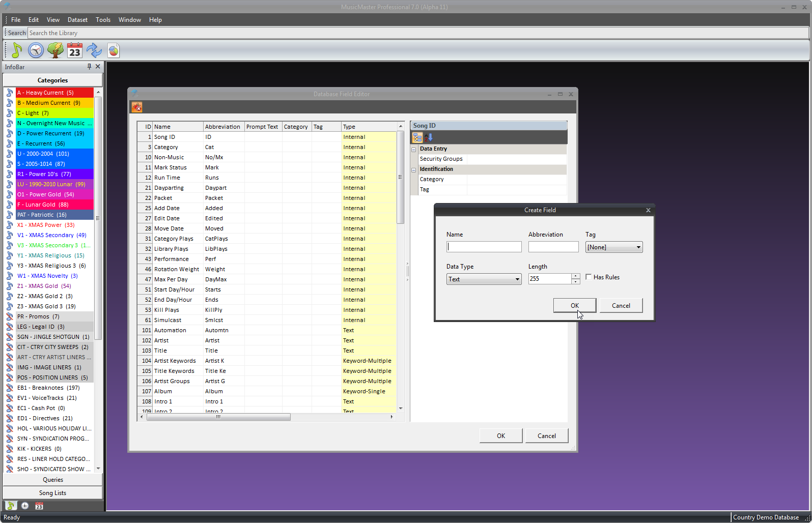Viewport: 812px width, 523px height.
Task: Open the Song Lists section in InfoBar
Action: (x=53, y=493)
